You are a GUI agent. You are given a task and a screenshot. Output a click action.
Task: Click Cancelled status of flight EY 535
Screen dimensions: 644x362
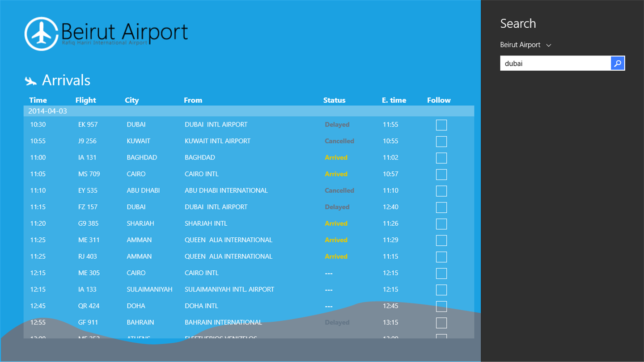tap(339, 190)
